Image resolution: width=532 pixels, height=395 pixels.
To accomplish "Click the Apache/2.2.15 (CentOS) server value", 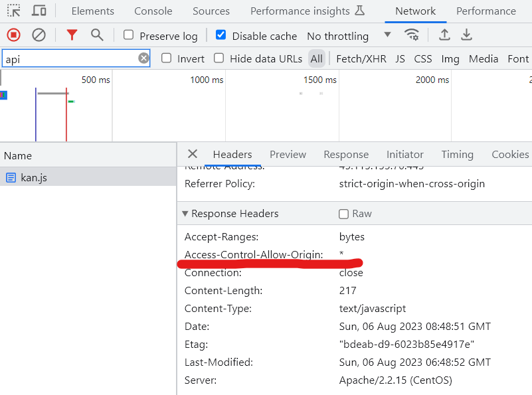I will point(396,380).
